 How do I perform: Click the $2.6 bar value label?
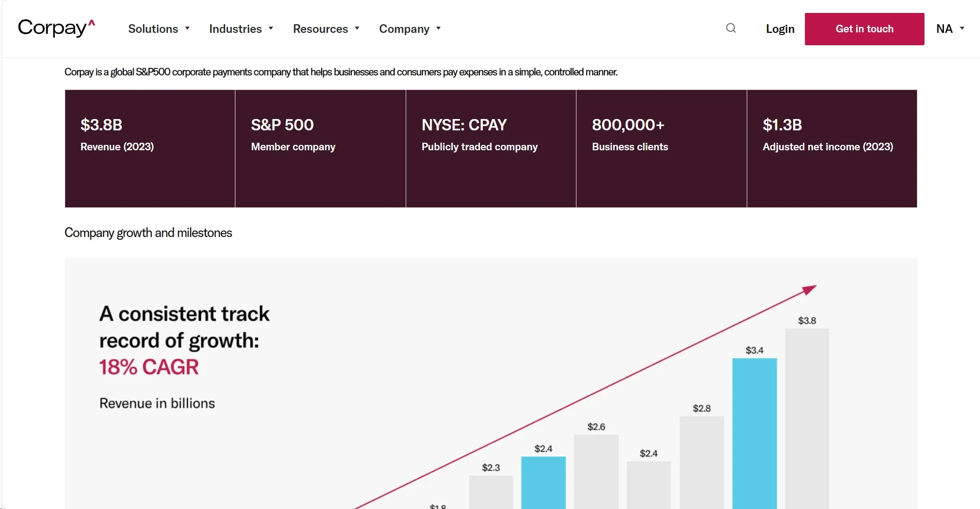[596, 427]
